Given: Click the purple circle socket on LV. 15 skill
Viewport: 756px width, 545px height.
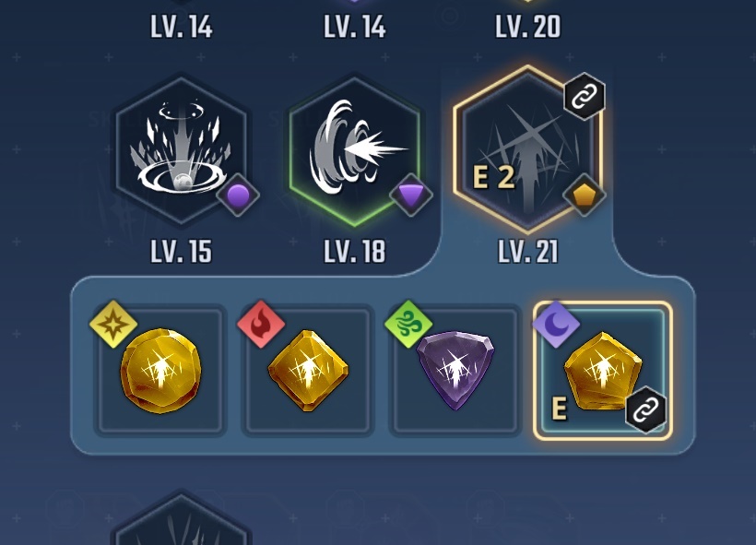Looking at the screenshot, I should click(x=238, y=195).
